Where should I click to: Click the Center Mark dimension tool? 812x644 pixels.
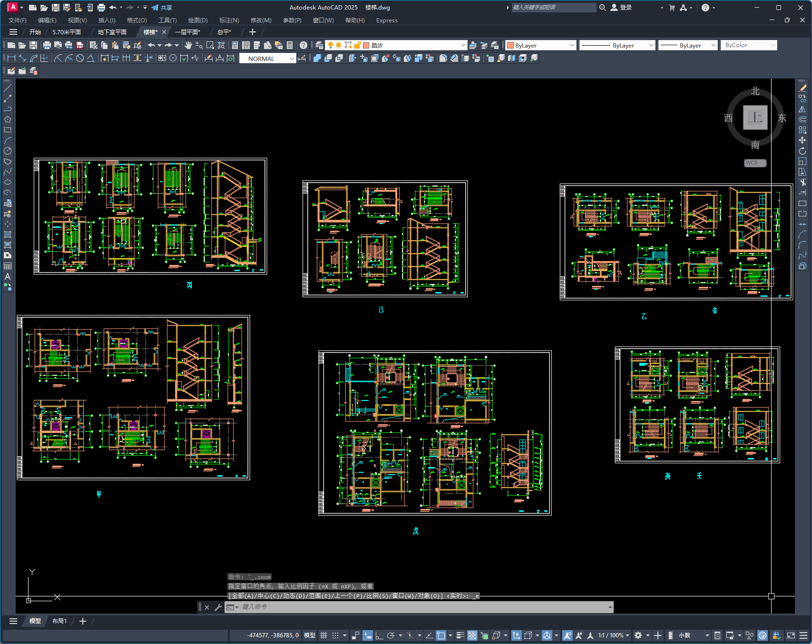point(173,58)
